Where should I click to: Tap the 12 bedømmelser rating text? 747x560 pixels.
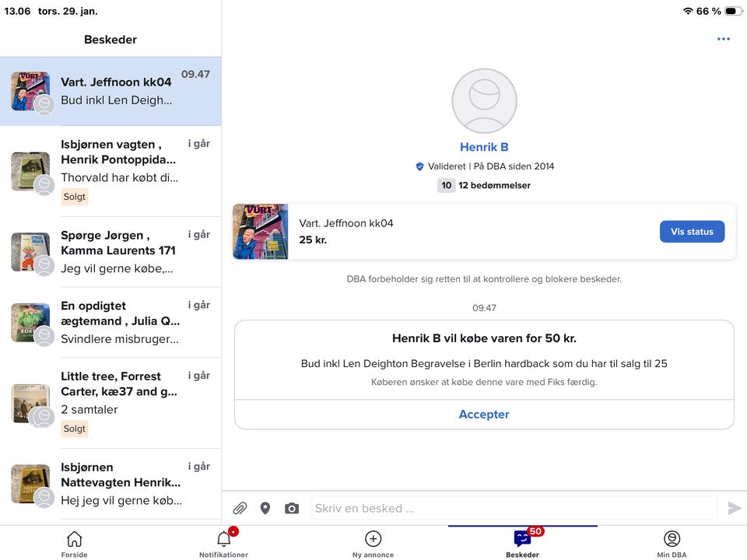click(494, 185)
